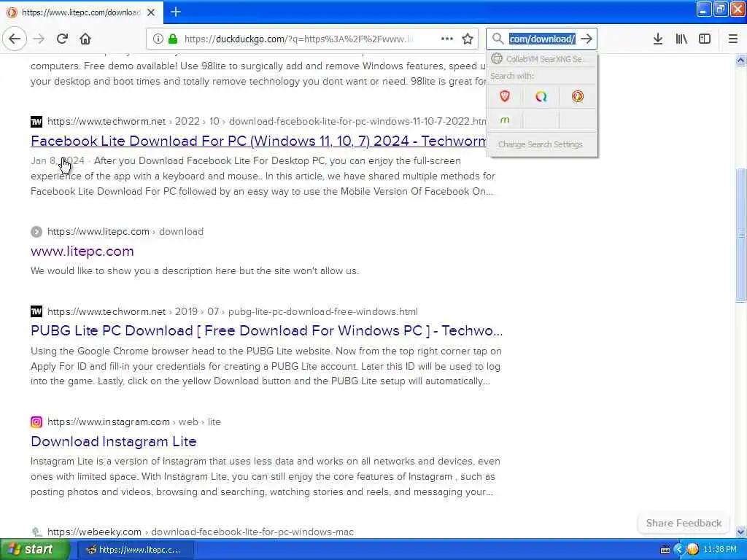This screenshot has width=747, height=560.
Task: Go back to the previous page
Action: tap(15, 39)
